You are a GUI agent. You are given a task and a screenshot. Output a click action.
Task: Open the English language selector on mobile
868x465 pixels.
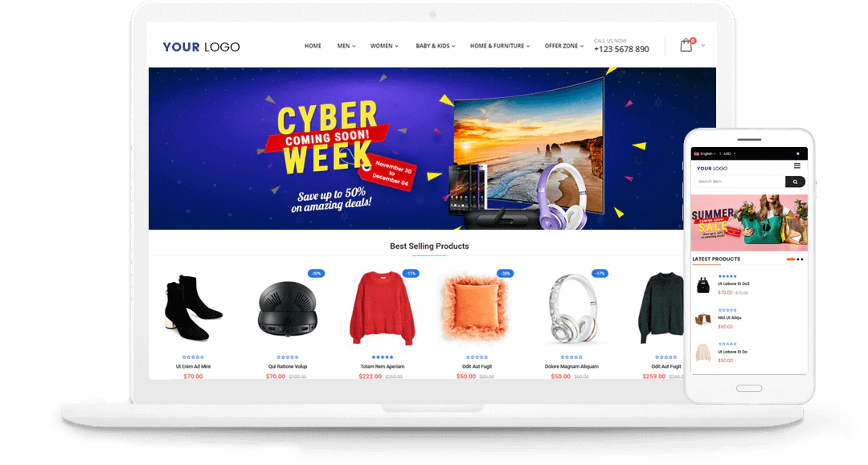click(x=705, y=153)
